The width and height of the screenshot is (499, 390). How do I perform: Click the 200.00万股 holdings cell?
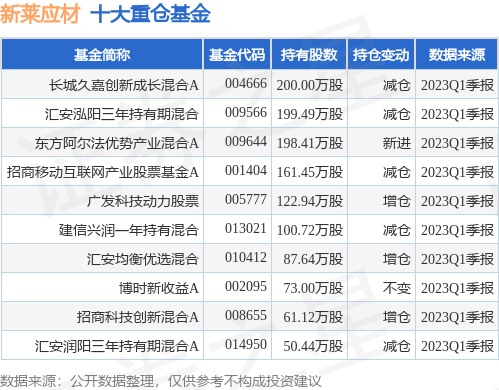[310, 85]
